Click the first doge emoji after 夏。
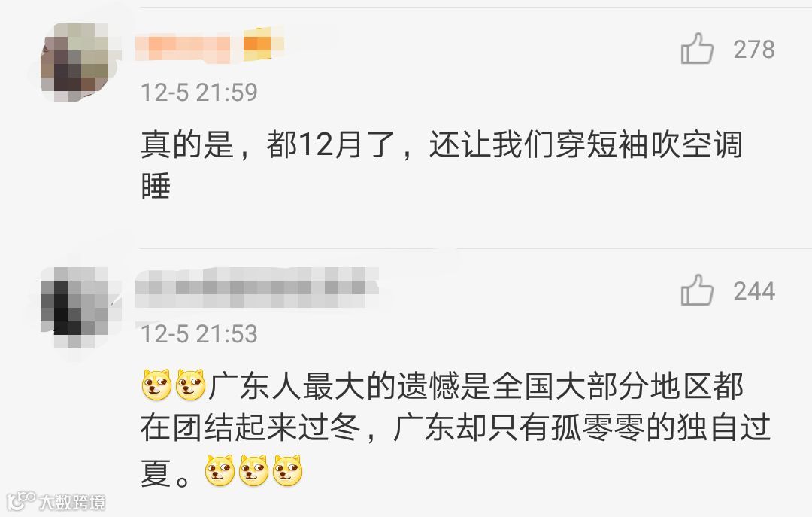This screenshot has height=517, width=812. coord(220,471)
